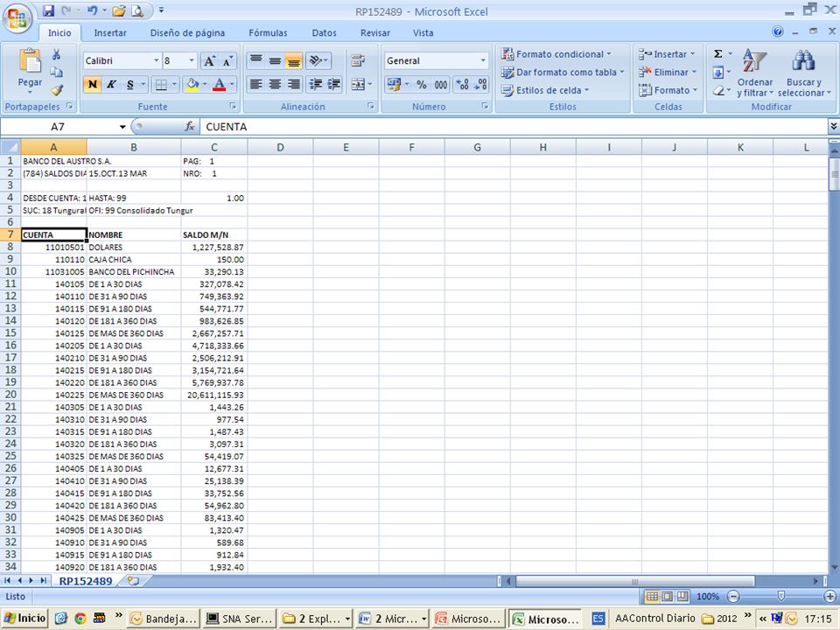Viewport: 840px width, 630px height.
Task: Select the Datos ribbon tab
Action: 324,32
